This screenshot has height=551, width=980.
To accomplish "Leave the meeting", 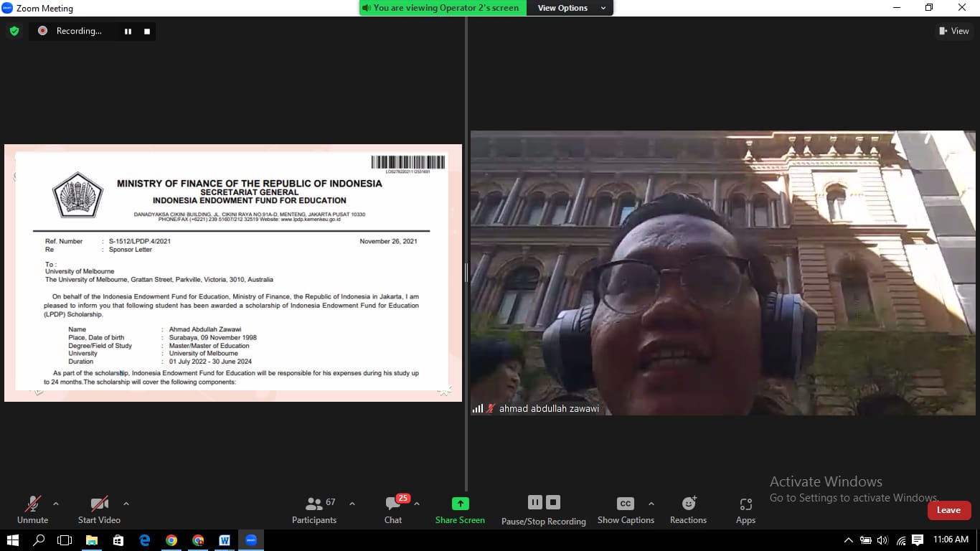I will 948,510.
